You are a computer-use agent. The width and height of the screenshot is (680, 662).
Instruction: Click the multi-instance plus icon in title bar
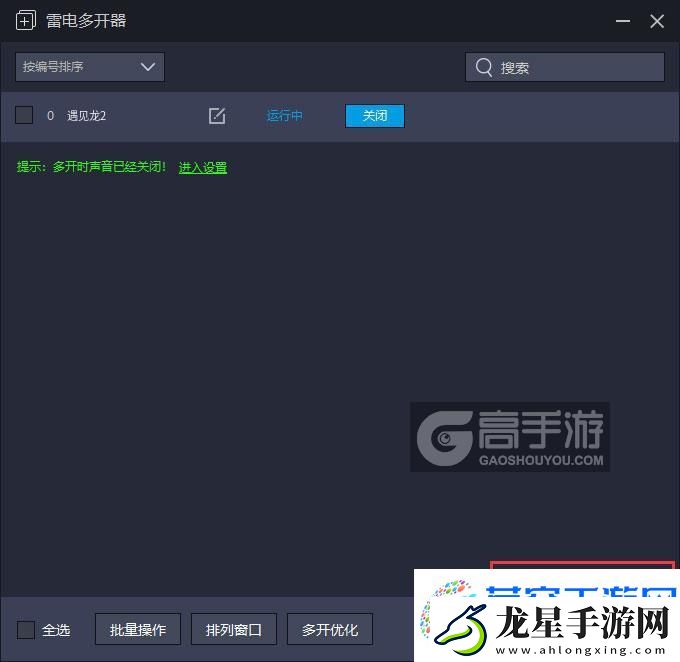click(x=26, y=20)
